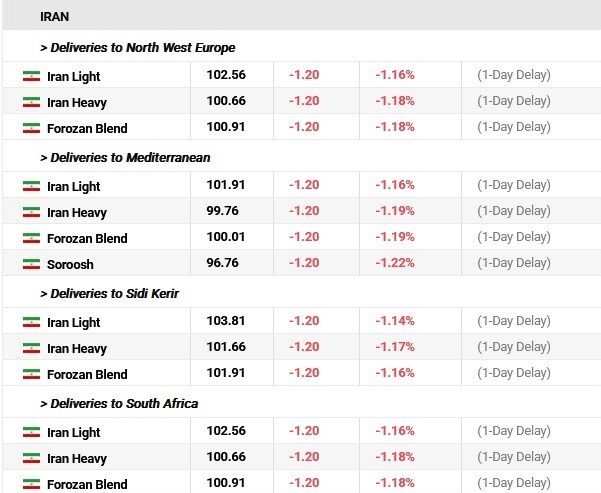Image resolution: width=601 pixels, height=493 pixels.
Task: Click Iran flag icon beside Soroosh
Action: [31, 264]
